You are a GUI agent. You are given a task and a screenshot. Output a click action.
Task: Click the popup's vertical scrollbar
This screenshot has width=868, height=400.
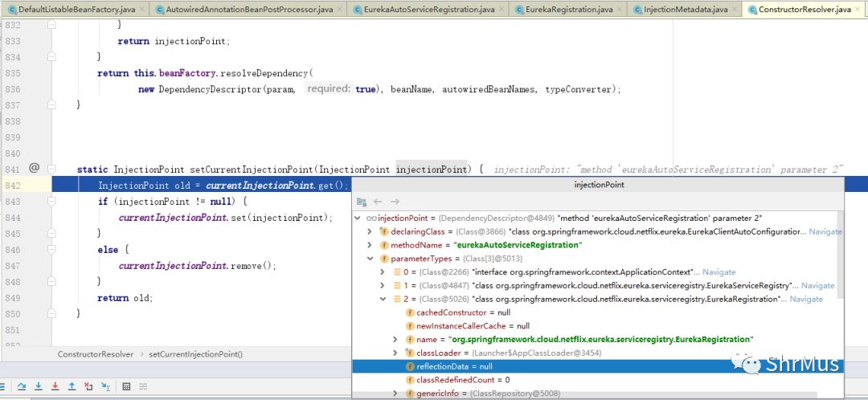841,255
